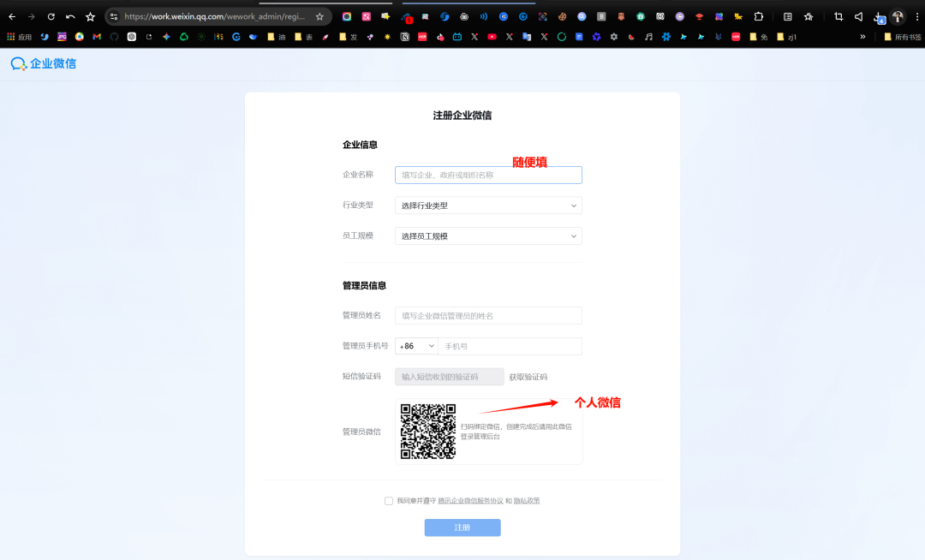The height and width of the screenshot is (560, 925).
Task: Click the 管理员姓名 input field
Action: click(x=488, y=315)
